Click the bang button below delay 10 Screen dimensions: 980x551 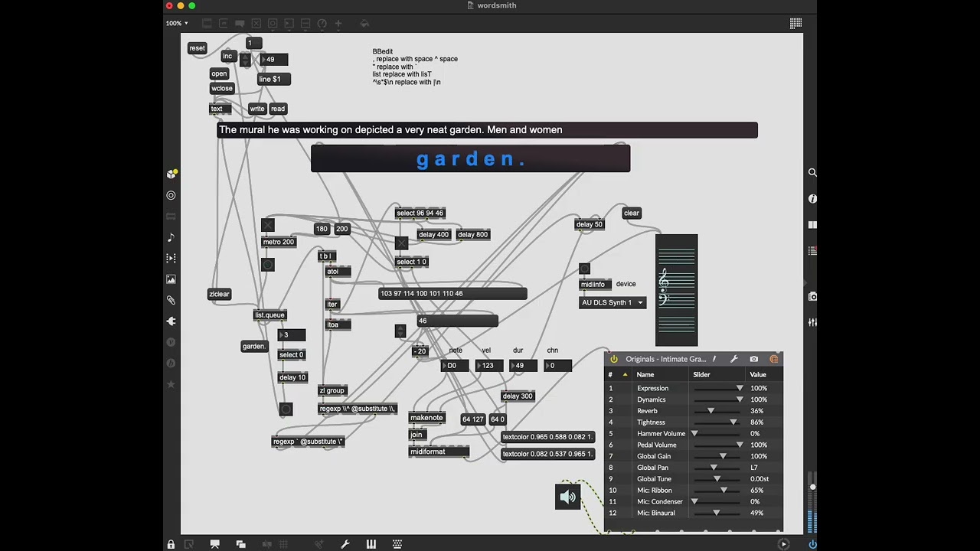[286, 409]
